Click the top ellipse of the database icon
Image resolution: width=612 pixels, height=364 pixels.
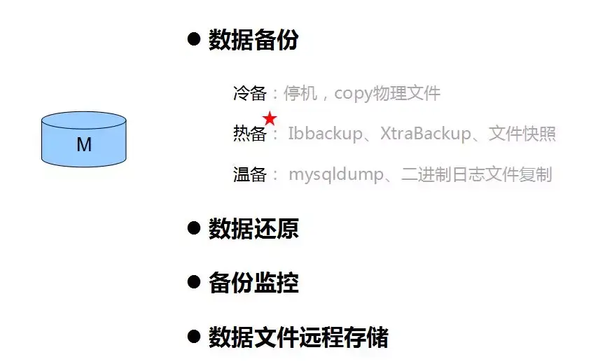(x=84, y=120)
